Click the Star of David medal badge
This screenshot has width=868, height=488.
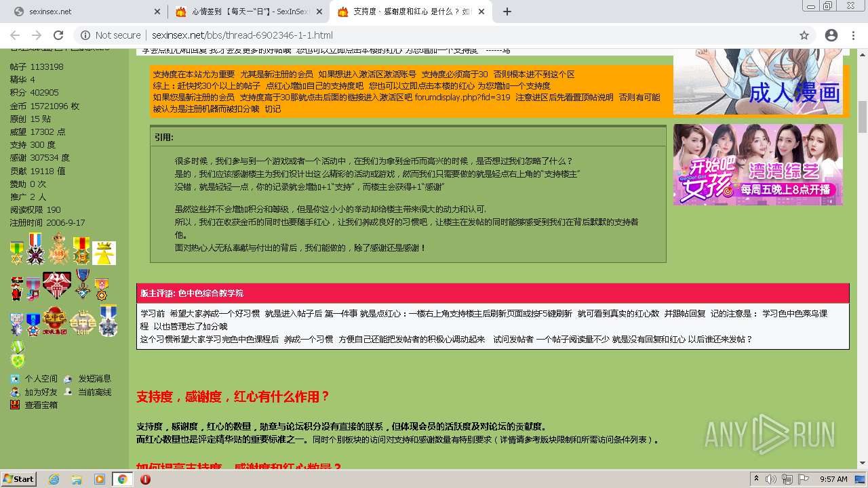17,253
